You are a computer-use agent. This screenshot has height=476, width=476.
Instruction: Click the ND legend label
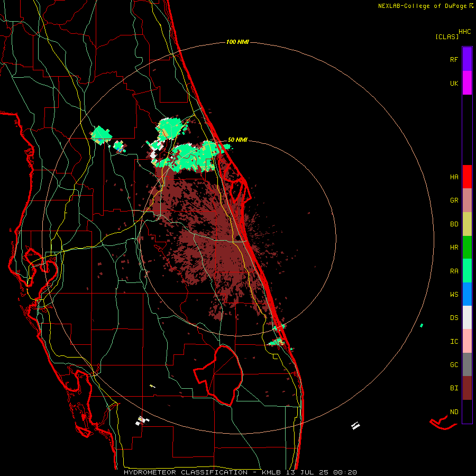[454, 412]
